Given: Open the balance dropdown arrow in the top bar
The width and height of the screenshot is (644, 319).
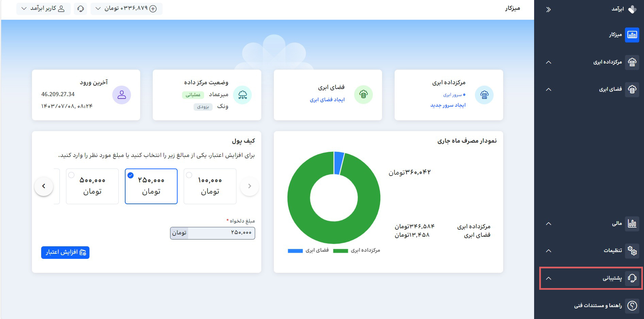Looking at the screenshot, I should point(98,8).
